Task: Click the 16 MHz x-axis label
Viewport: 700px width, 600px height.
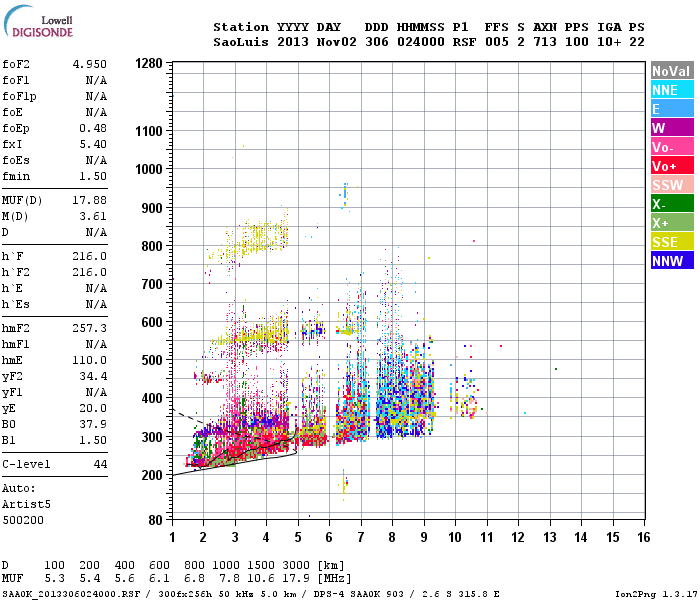Action: pyautogui.click(x=644, y=537)
